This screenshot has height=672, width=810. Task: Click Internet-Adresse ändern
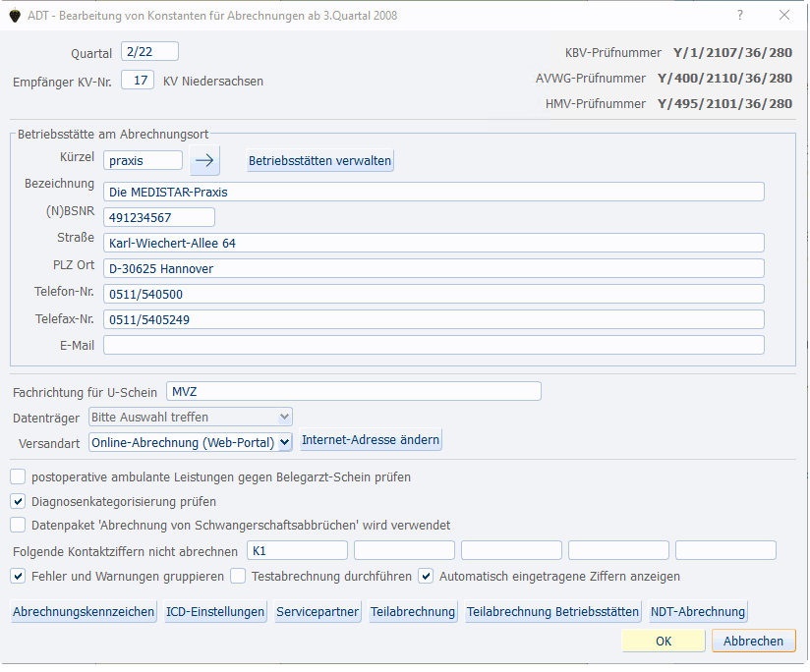(x=371, y=439)
